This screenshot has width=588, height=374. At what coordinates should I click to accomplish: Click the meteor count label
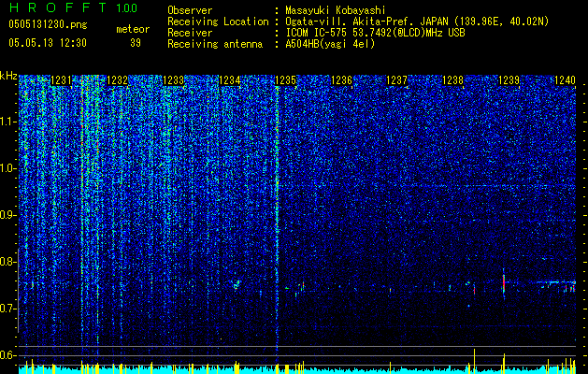[133, 29]
